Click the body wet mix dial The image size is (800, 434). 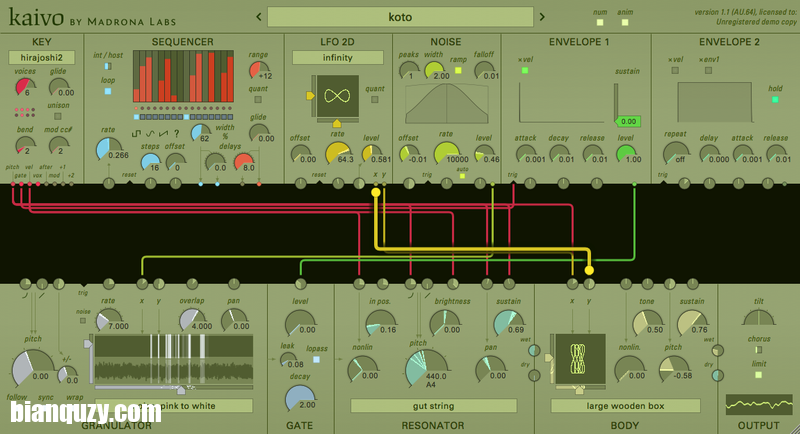(x=718, y=350)
